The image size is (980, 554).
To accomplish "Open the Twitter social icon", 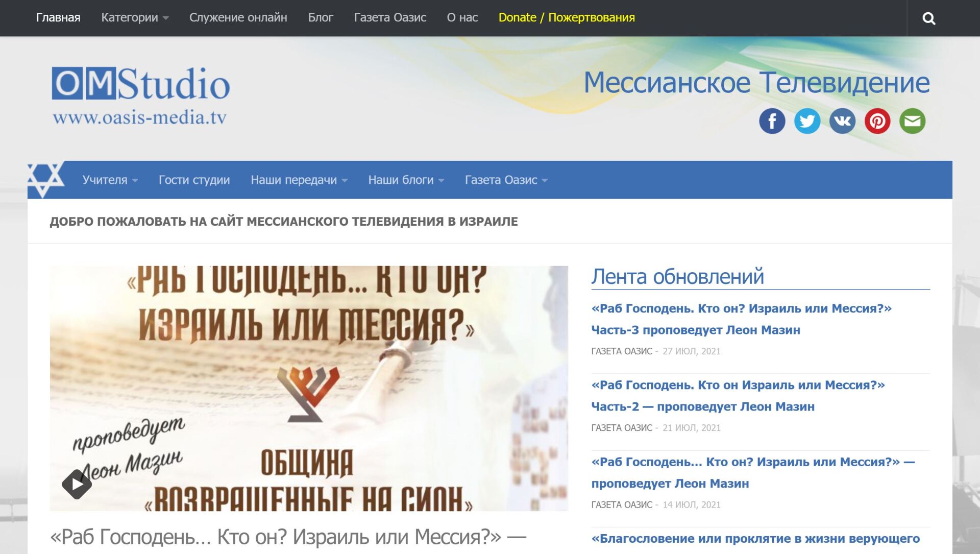I will 807,121.
